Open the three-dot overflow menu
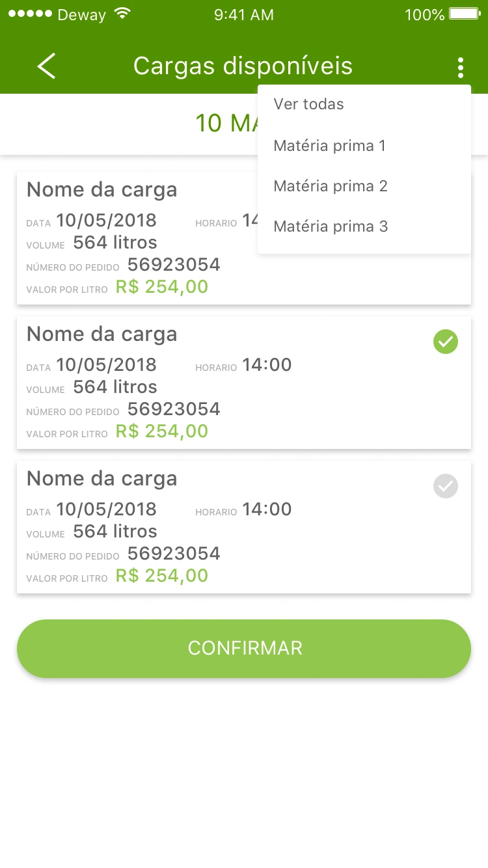 [x=460, y=67]
